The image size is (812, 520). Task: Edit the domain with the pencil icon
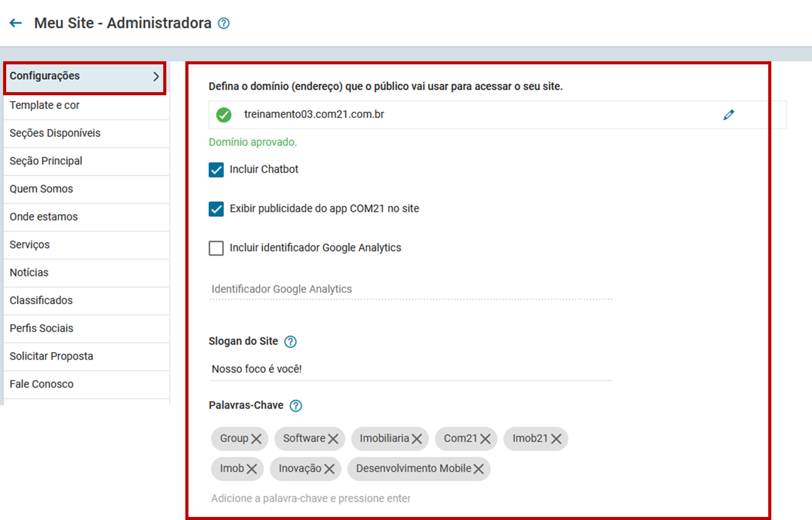pyautogui.click(x=729, y=115)
